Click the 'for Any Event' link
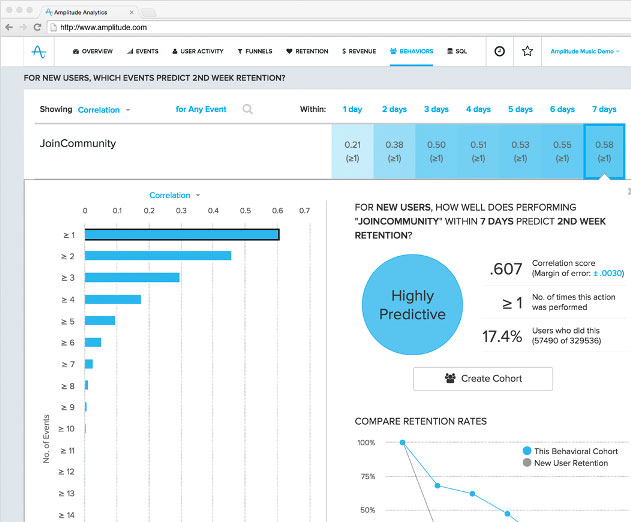Screen dimensions: 631x522 coord(201,109)
